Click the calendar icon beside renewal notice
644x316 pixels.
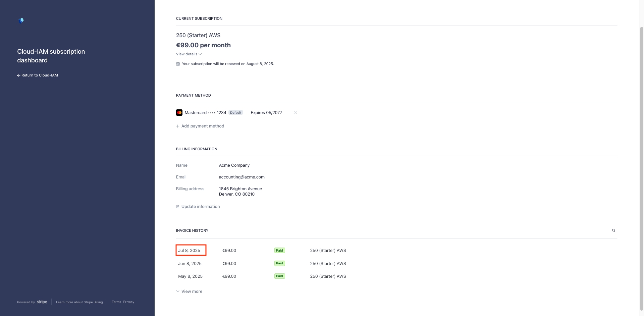coord(178,64)
